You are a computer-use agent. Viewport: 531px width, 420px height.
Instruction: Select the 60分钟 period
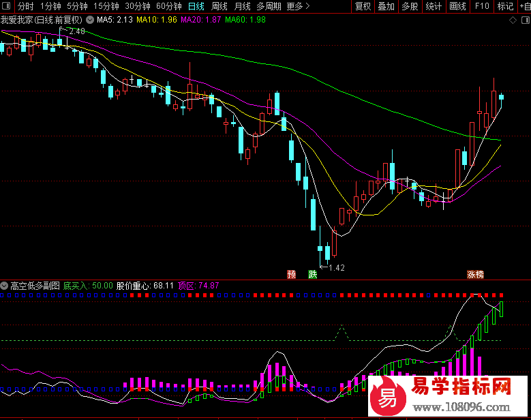pos(169,6)
